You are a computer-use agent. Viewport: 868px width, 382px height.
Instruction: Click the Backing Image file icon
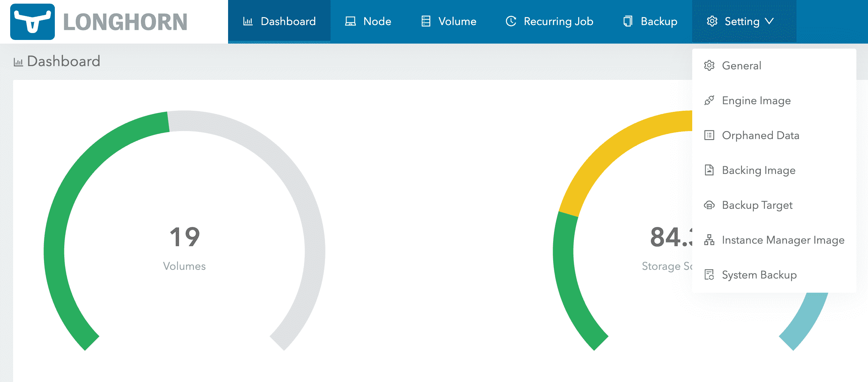(709, 170)
